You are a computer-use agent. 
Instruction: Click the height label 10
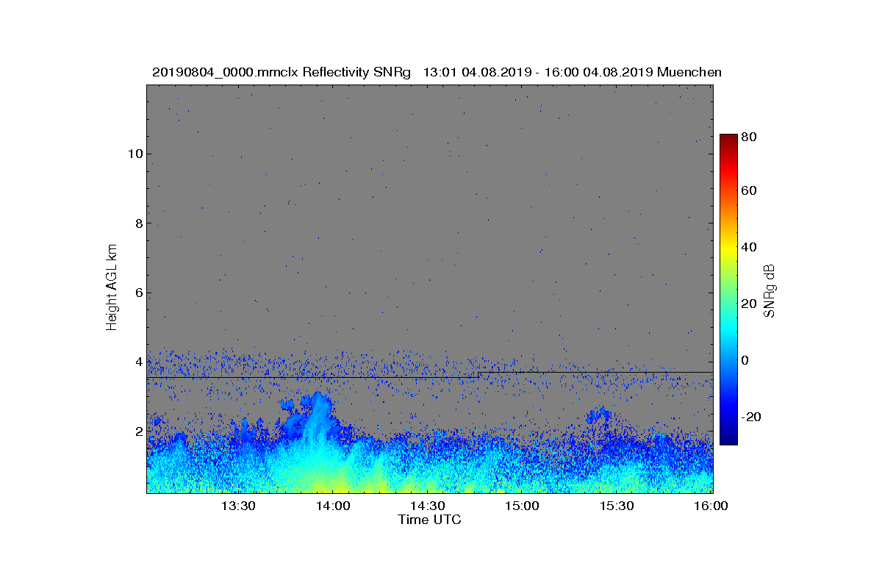(135, 154)
